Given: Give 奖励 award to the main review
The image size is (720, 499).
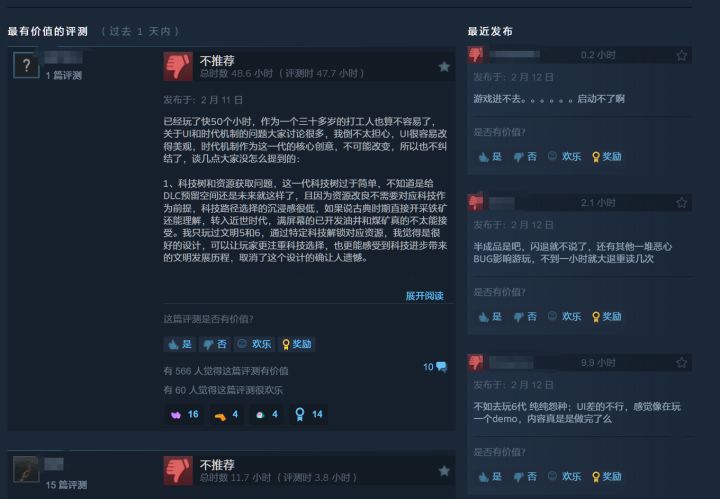Looking at the screenshot, I should tap(297, 344).
